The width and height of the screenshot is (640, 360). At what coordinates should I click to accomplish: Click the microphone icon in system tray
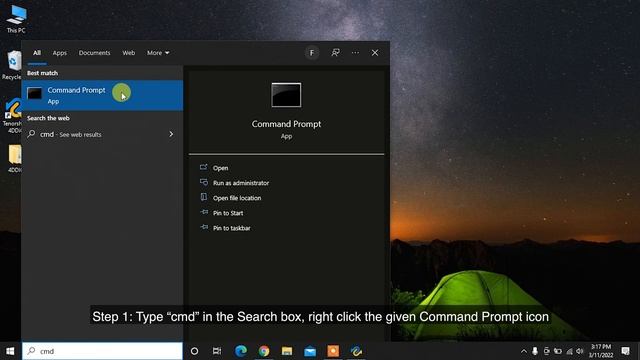pyautogui.click(x=535, y=351)
